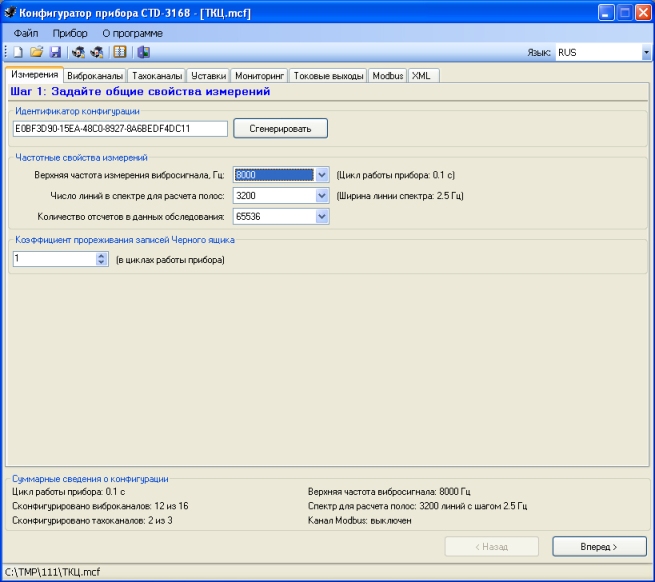Click the table grid toolbar icon
655x582 pixels.
tap(120, 52)
